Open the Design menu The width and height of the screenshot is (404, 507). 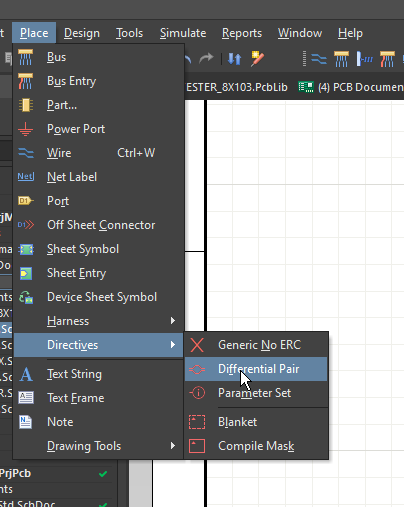point(82,33)
